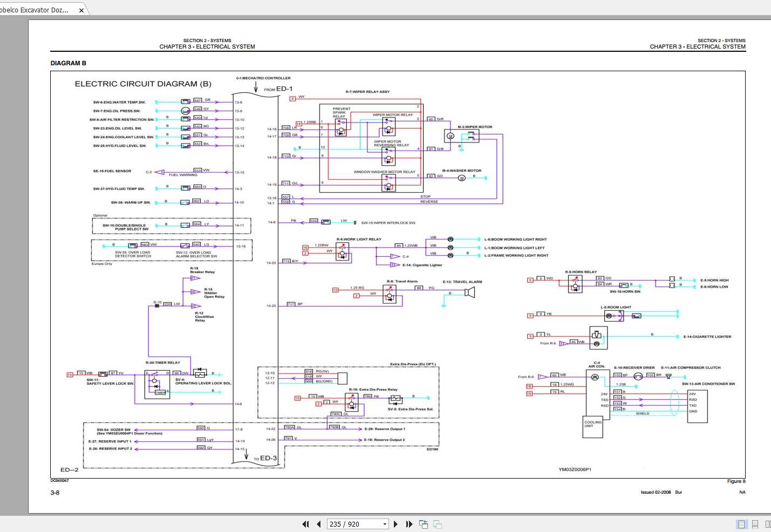771x532 pixels.
Task: Click the E-29: Reserve Output 1 label
Action: point(385,429)
